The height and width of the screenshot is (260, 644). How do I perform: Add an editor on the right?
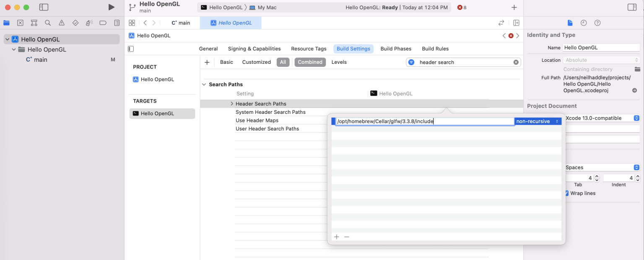click(517, 23)
